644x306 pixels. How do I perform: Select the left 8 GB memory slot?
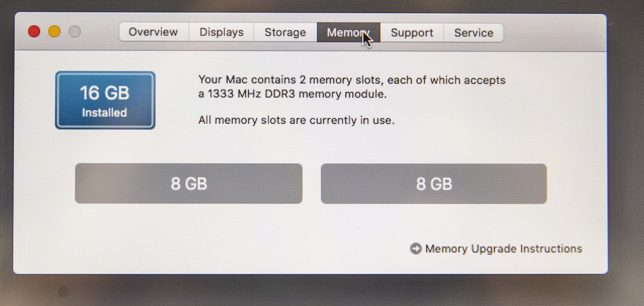point(189,183)
